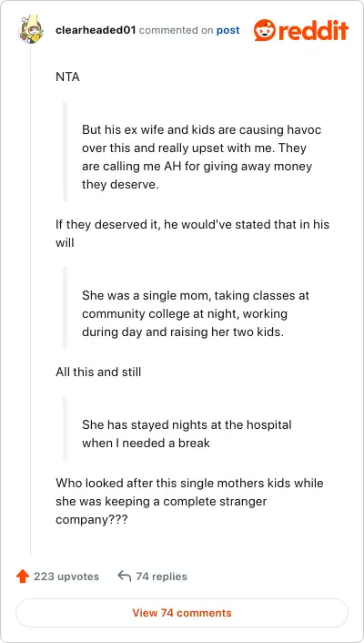Click the reply arrow icon
364x643 pixels.
pos(124,577)
